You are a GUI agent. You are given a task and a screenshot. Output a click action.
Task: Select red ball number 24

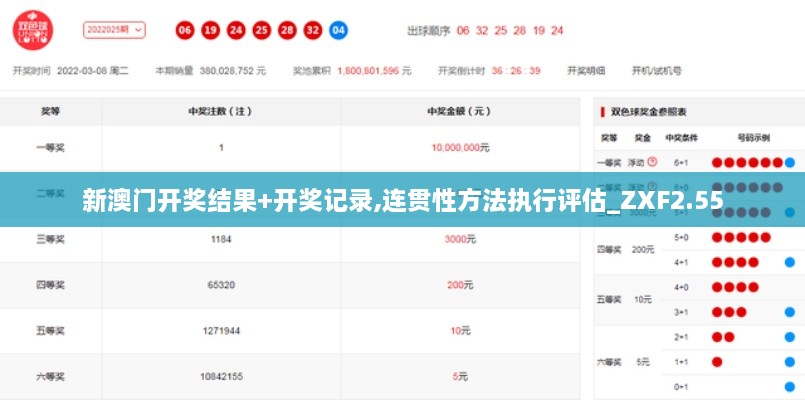click(x=236, y=30)
